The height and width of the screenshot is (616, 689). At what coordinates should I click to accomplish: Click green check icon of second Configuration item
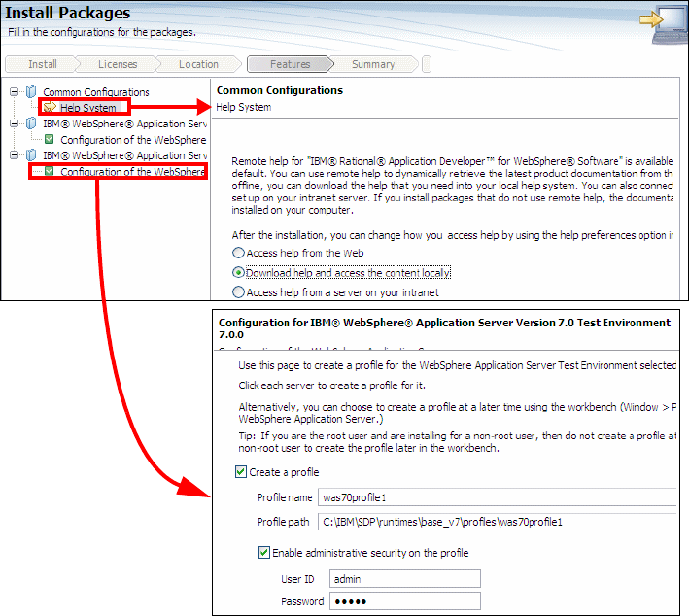coord(50,171)
